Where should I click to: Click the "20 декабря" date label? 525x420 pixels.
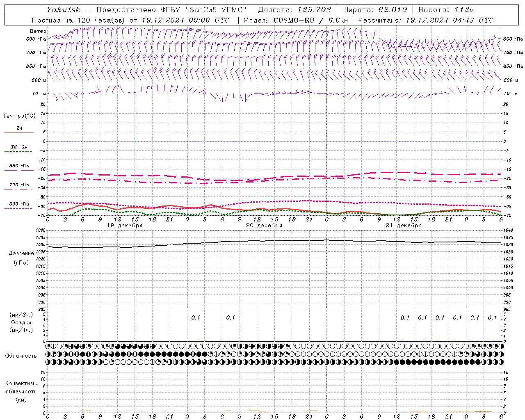[264, 226]
